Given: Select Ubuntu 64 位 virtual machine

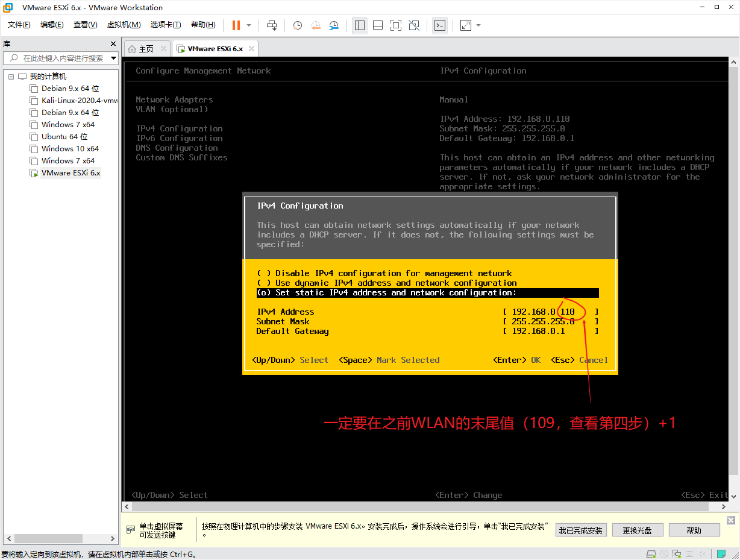Looking at the screenshot, I should coord(64,137).
